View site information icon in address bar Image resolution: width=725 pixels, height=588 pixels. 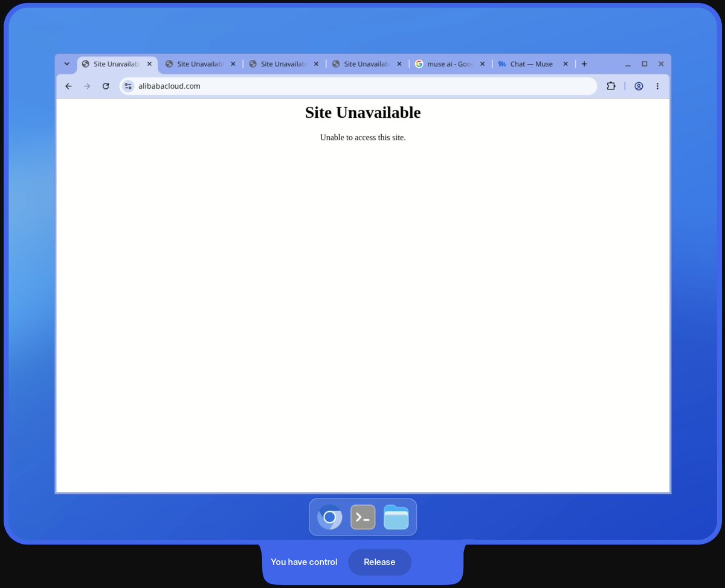click(128, 86)
